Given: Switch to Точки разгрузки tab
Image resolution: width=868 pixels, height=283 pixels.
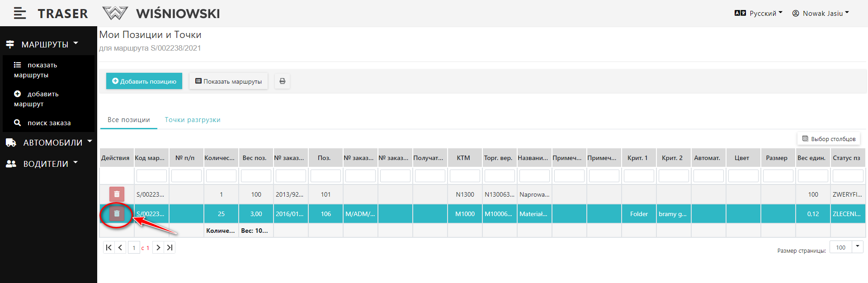Looking at the screenshot, I should (193, 120).
